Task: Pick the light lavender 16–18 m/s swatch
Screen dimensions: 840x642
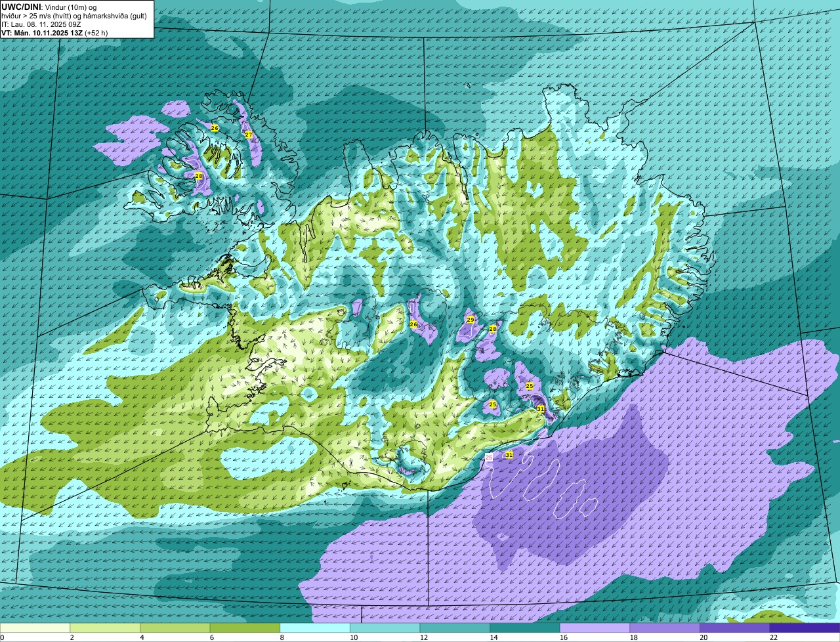Action: [x=595, y=628]
